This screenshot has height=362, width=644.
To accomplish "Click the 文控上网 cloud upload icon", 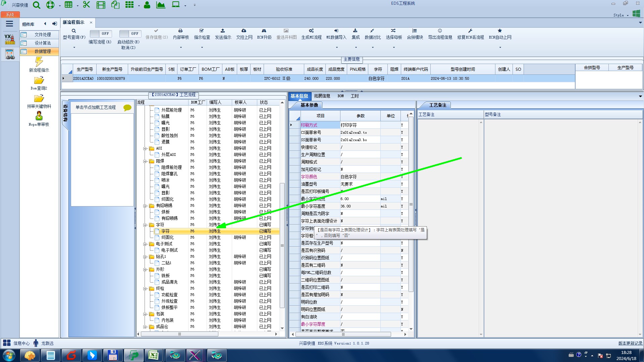I will click(x=244, y=31).
